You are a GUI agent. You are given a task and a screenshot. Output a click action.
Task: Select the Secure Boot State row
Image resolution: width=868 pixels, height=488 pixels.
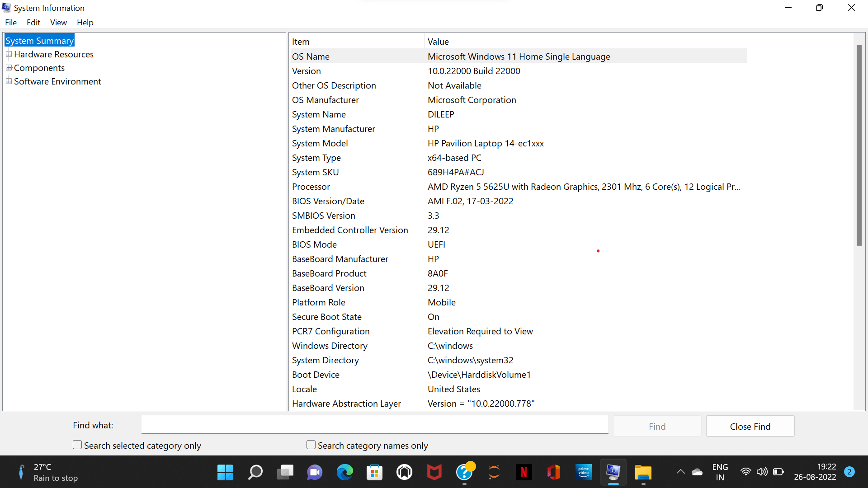tap(518, 317)
